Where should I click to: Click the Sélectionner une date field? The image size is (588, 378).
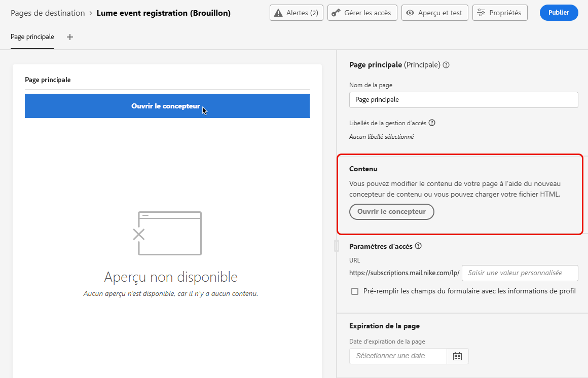pos(398,356)
